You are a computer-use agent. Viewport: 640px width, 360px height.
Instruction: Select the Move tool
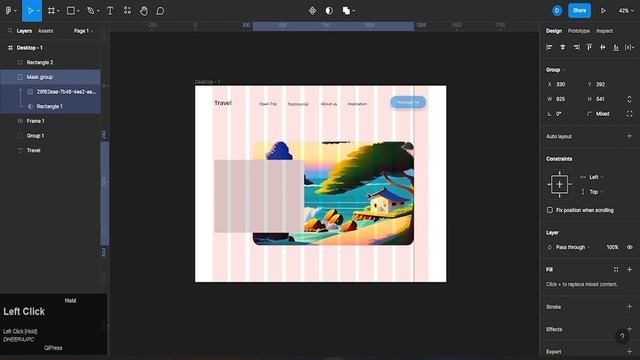coord(30,11)
